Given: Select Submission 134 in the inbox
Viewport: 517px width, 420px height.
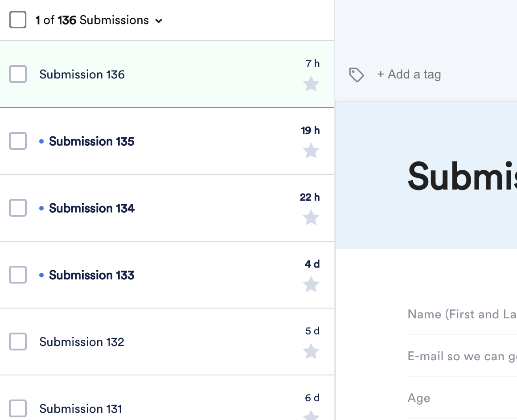Looking at the screenshot, I should [91, 208].
